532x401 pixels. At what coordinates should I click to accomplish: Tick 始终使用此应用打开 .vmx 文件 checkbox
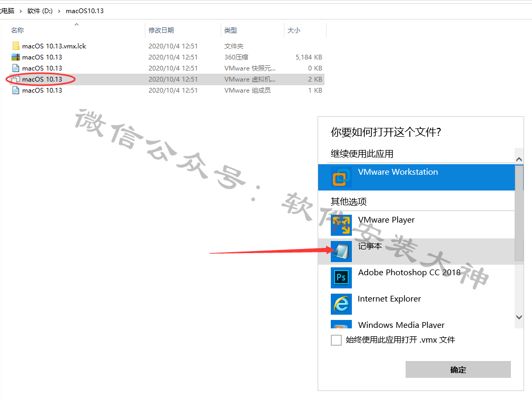coord(336,340)
